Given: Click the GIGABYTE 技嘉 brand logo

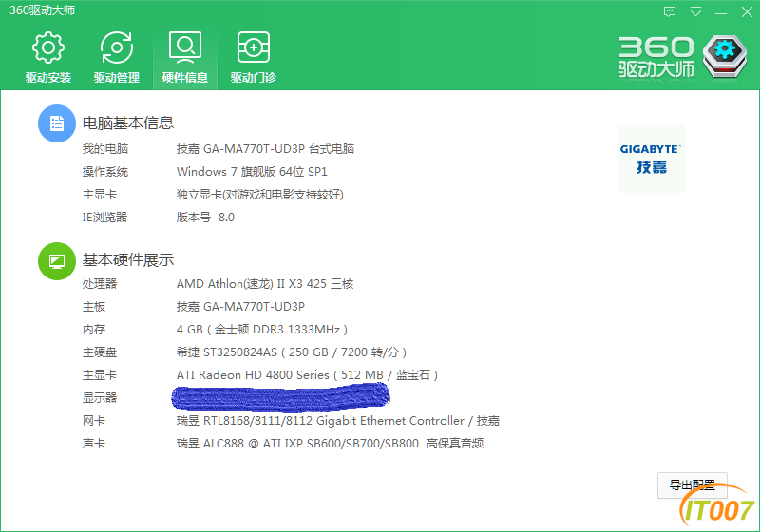Looking at the screenshot, I should (651, 159).
